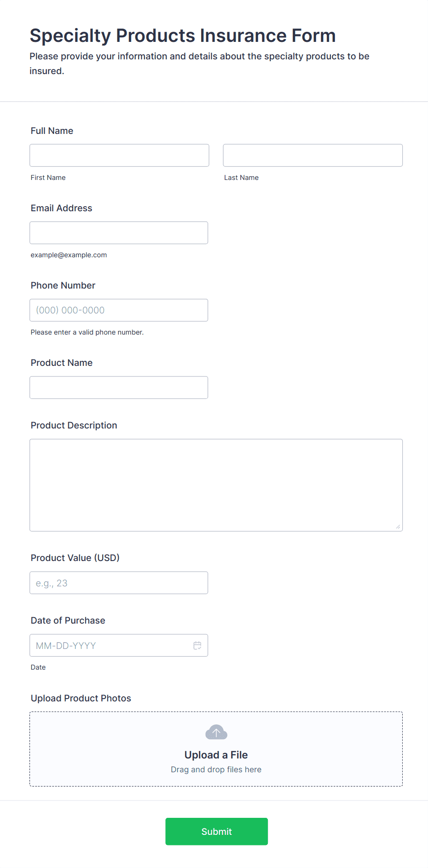Click the Submit button
Screen dimensions: 428x868
216,831
